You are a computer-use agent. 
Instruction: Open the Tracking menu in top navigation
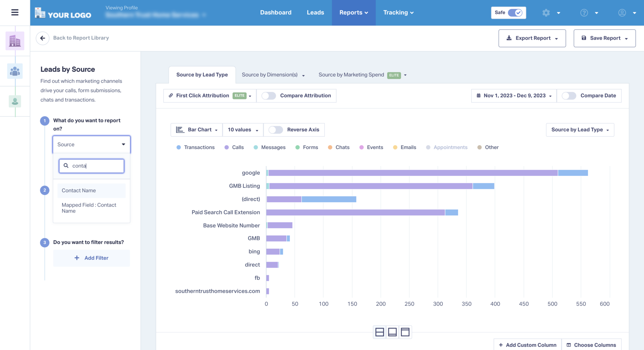pos(398,13)
